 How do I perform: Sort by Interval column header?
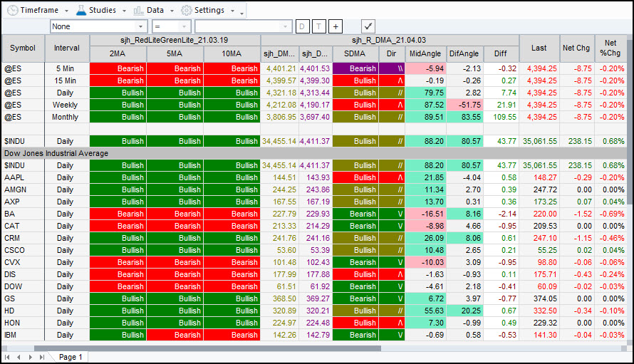[x=67, y=48]
